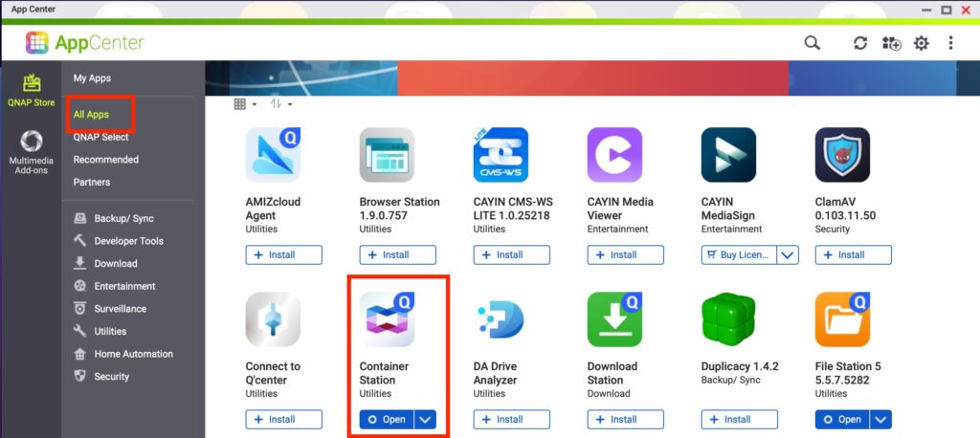Click the ClamAV shield icon
Viewport: 980px width, 438px height.
[842, 154]
